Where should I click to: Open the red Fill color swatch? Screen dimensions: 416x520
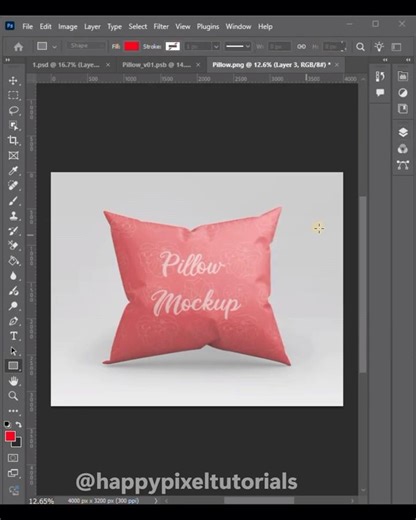[132, 46]
